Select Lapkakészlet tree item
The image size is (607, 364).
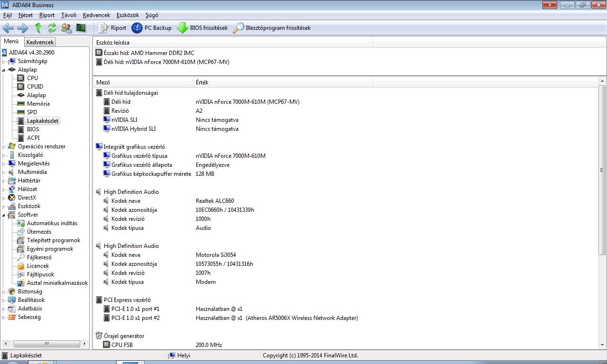point(43,121)
